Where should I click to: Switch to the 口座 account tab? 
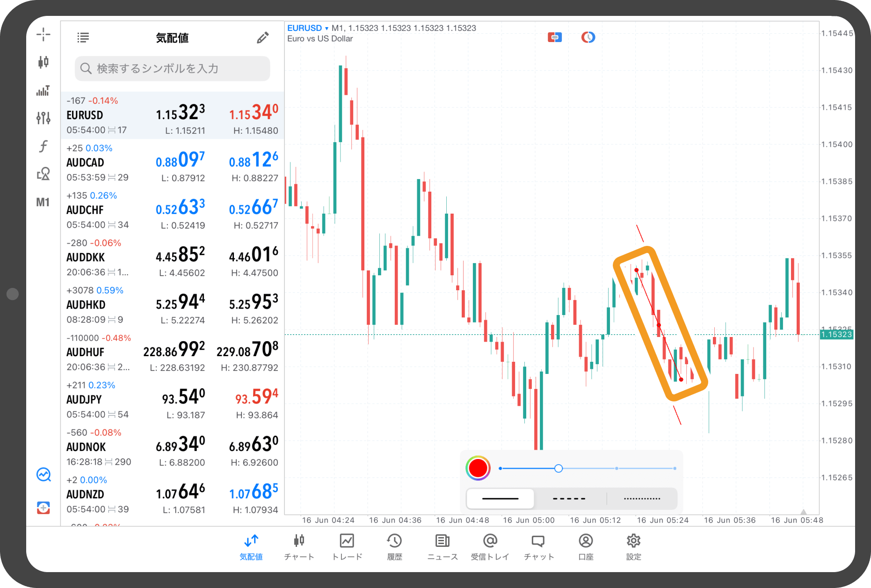coord(586,547)
